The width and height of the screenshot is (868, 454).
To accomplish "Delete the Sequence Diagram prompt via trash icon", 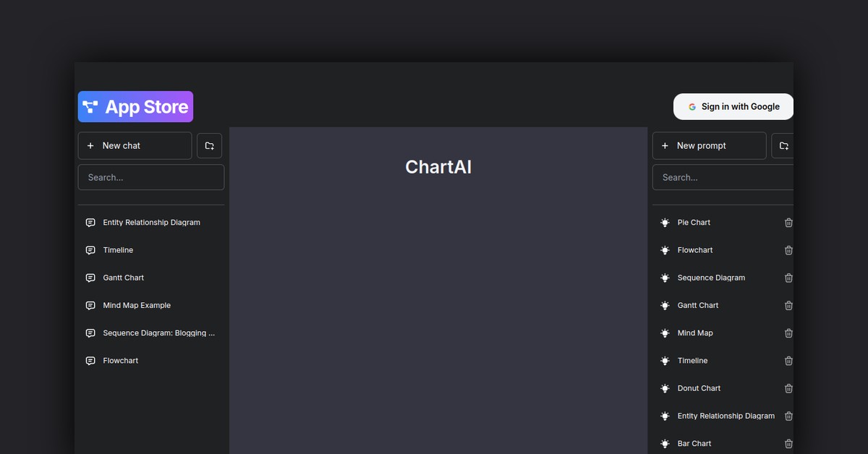I will tap(788, 278).
